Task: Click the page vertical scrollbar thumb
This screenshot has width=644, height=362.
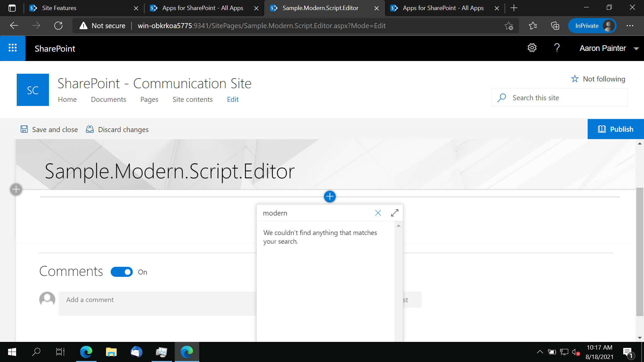Action: click(x=640, y=251)
